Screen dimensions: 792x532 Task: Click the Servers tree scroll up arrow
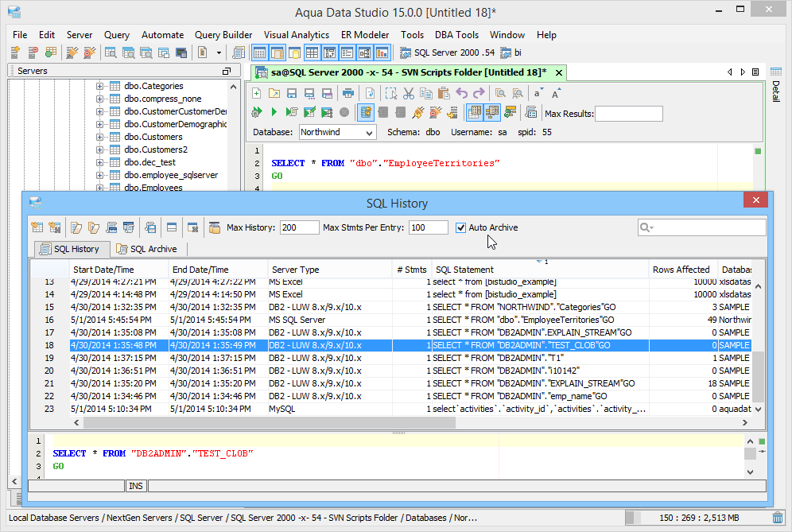(233, 87)
